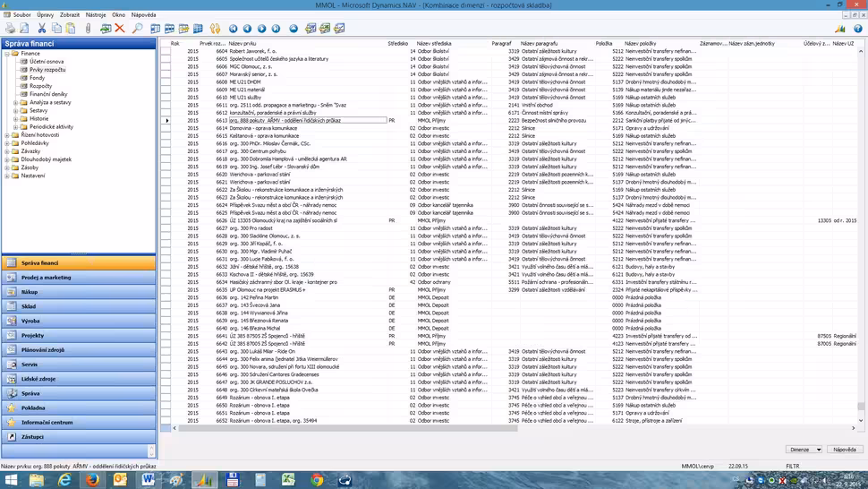Click the red X Delete icon
This screenshot has height=489, width=868.
coord(120,29)
